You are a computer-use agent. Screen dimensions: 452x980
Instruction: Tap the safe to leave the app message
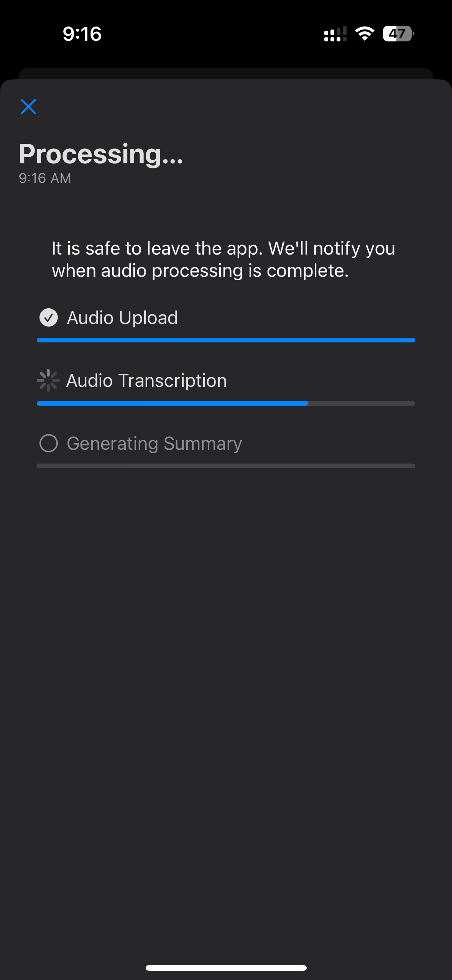(223, 260)
